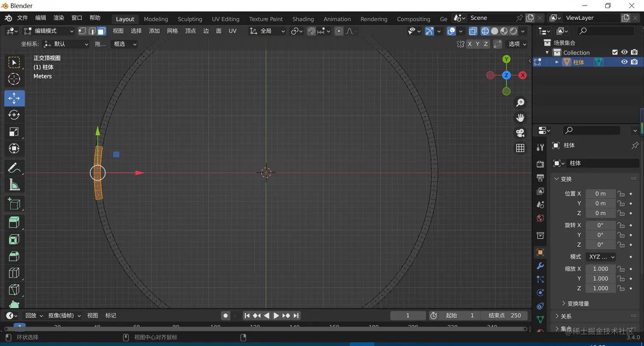This screenshot has width=644, height=346.
Task: Activate the Move tool
Action: (x=14, y=98)
